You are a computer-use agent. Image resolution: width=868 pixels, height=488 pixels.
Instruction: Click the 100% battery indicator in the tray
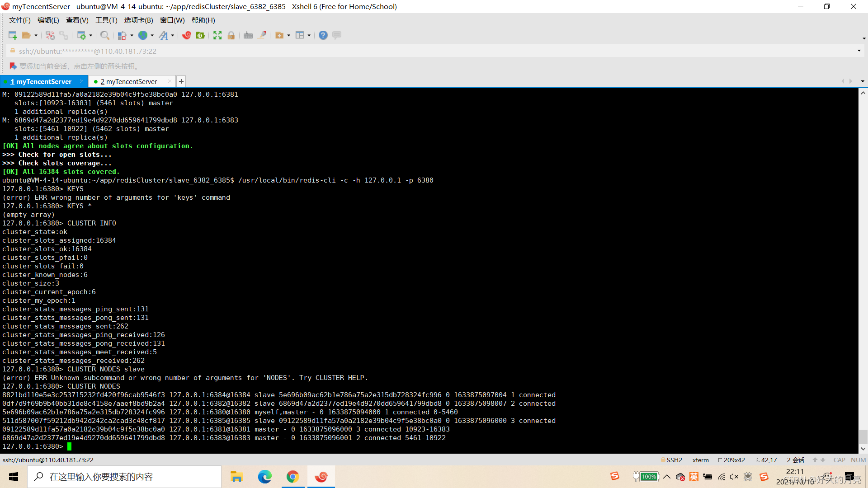646,477
